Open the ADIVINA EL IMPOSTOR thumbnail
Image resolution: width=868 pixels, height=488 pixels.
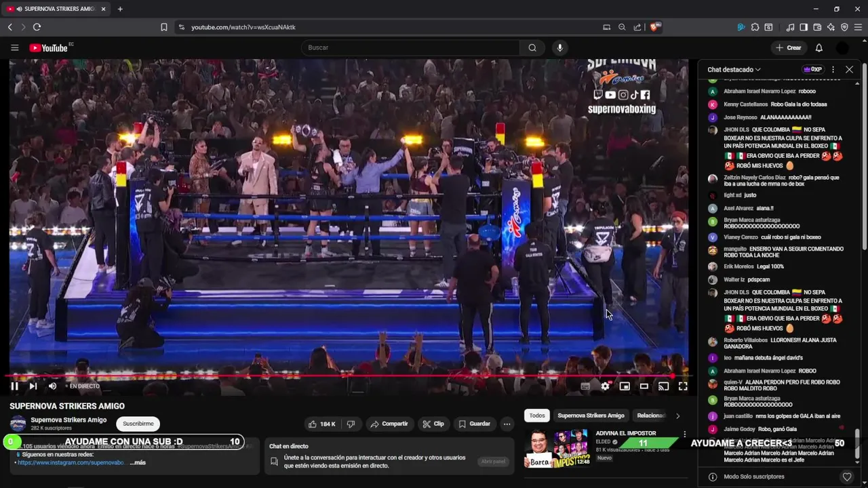pyautogui.click(x=556, y=448)
